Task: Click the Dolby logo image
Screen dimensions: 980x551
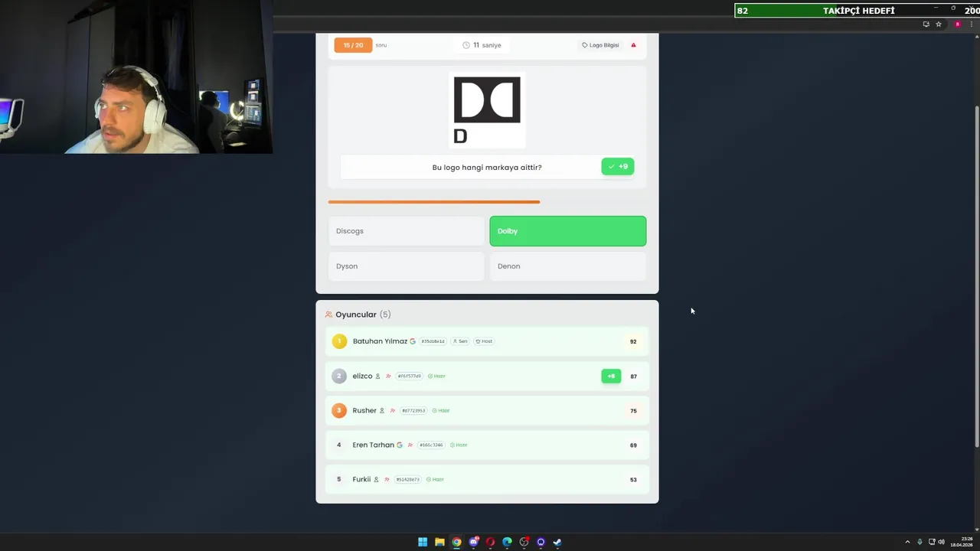Action: click(487, 110)
